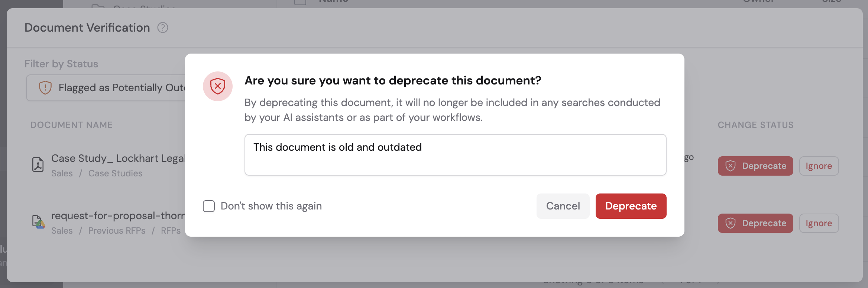
Task: Expand the Sales breadcrumb under Case Study document
Action: pyautogui.click(x=62, y=173)
